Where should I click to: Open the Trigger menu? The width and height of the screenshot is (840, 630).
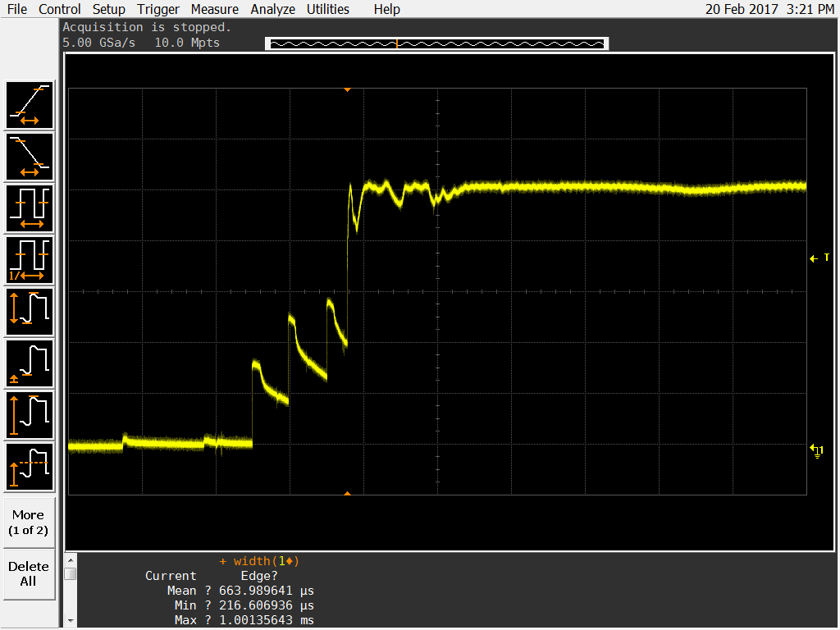[x=158, y=9]
